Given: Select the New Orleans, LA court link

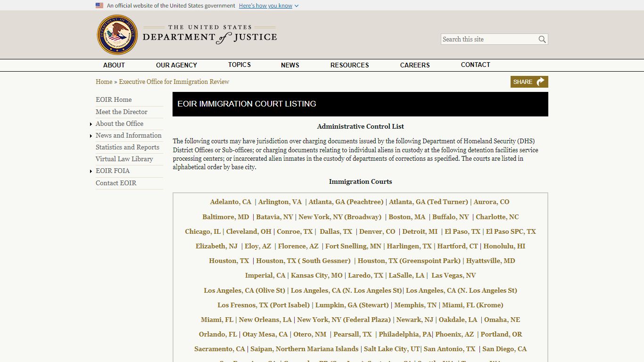Looking at the screenshot, I should point(265,320).
